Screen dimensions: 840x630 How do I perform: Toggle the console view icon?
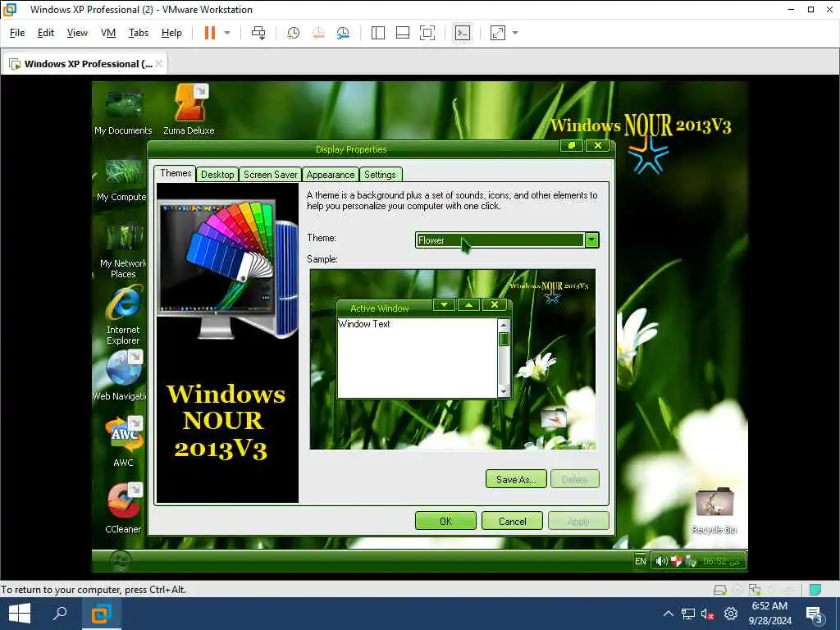pyautogui.click(x=463, y=33)
